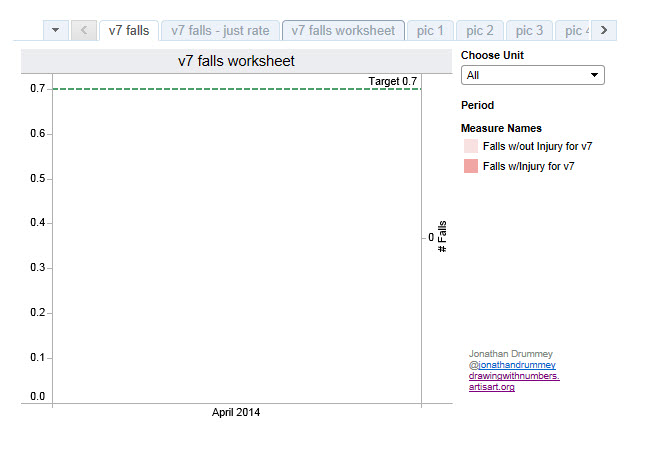Viewport: 647px width, 449px height.
Task: Switch to the v7 falls tab
Action: click(x=128, y=30)
